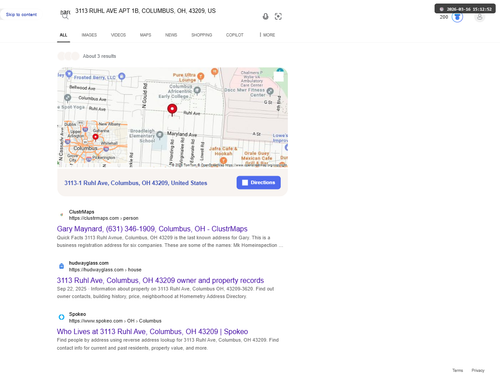Switch to the NEWS tab
The width and height of the screenshot is (500, 379).
tap(171, 35)
